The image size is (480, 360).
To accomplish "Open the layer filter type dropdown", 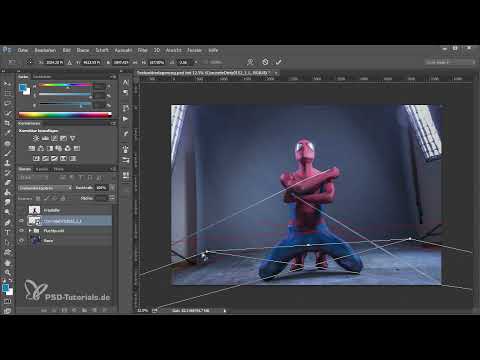I will (x=33, y=178).
